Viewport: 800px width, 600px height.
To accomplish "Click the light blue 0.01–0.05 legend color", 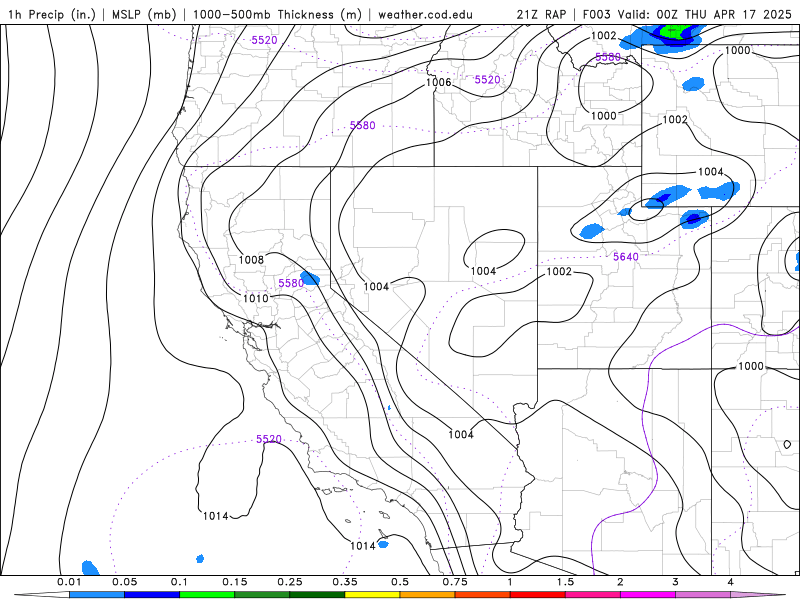I will tap(97, 594).
